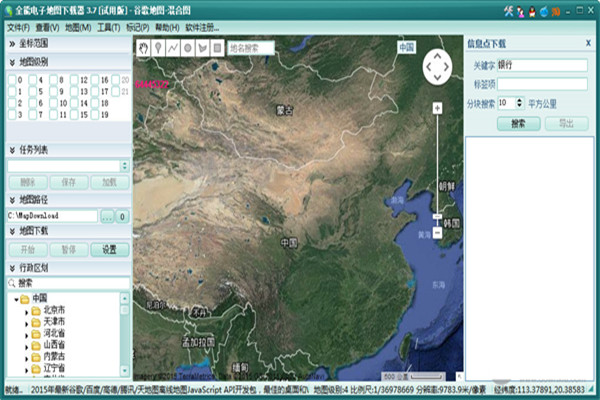Select the polyline drawing tool
This screenshot has height=400, width=600.
tap(173, 47)
